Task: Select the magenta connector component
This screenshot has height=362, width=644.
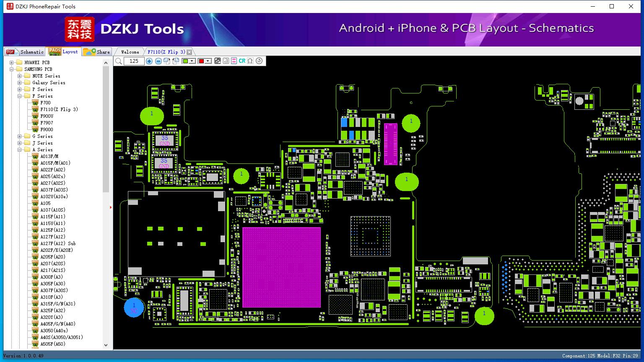Action: [x=391, y=144]
